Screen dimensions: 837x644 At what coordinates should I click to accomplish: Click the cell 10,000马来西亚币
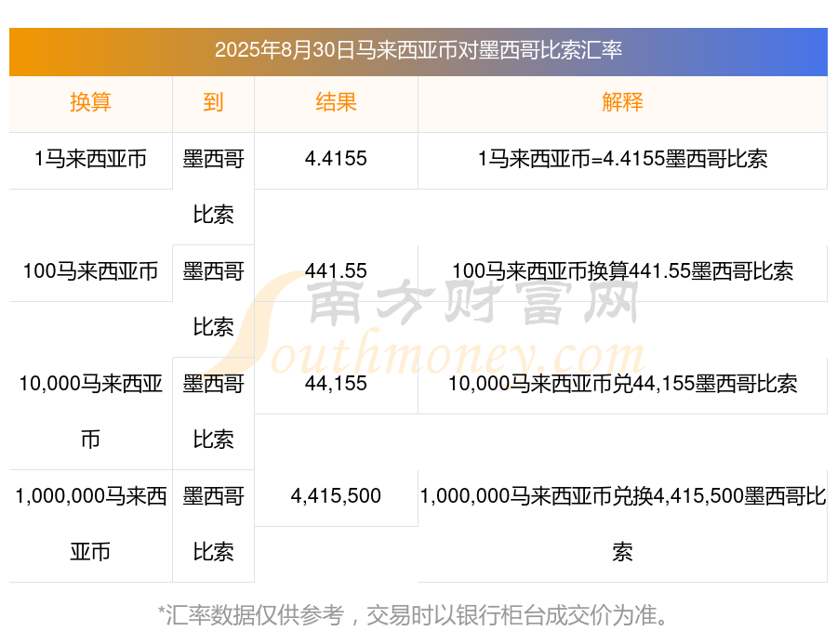pyautogui.click(x=90, y=412)
